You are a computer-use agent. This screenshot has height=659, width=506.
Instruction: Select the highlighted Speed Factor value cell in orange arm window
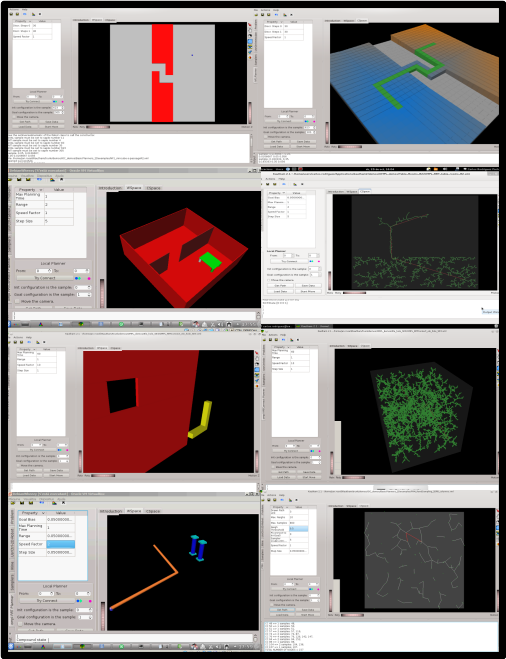click(x=61, y=544)
